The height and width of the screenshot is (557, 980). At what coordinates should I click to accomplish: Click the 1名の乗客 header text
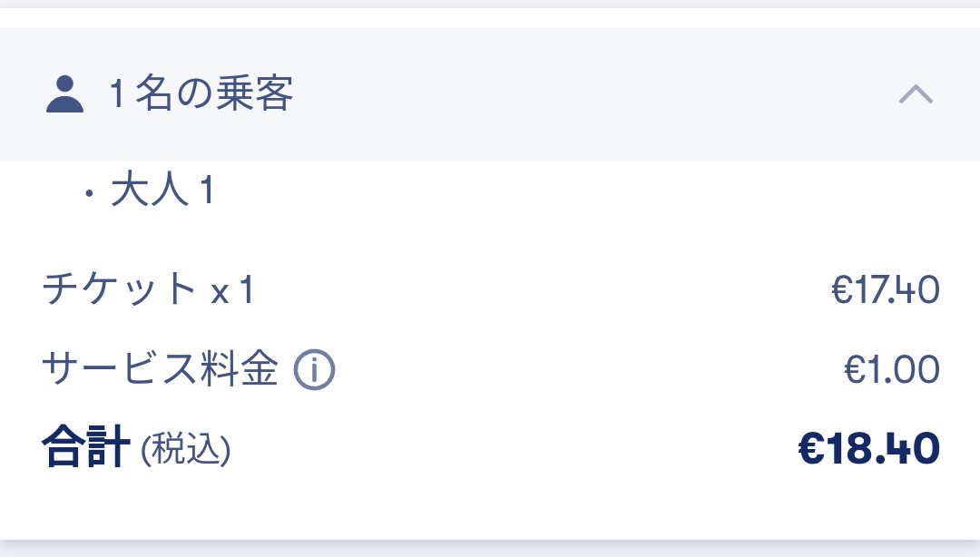201,93
